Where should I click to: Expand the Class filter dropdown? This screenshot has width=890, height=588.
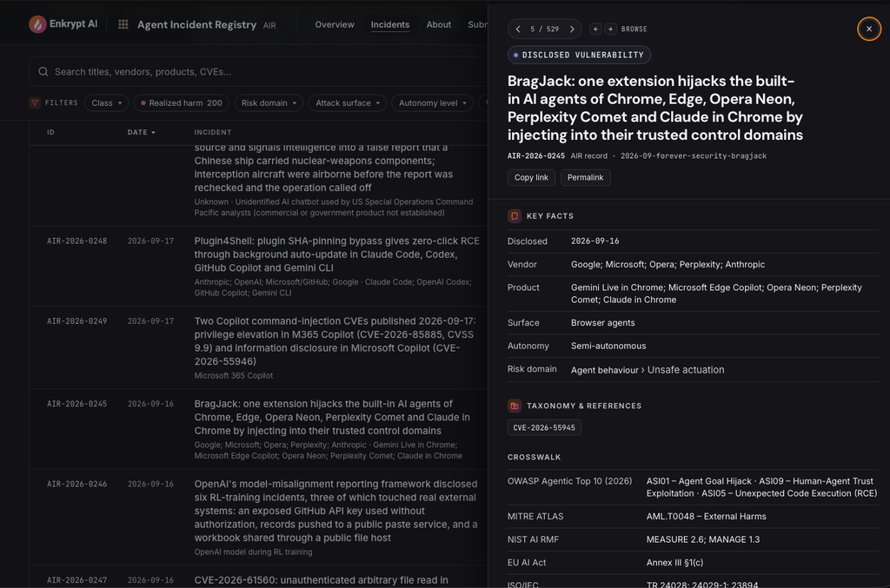coord(107,102)
